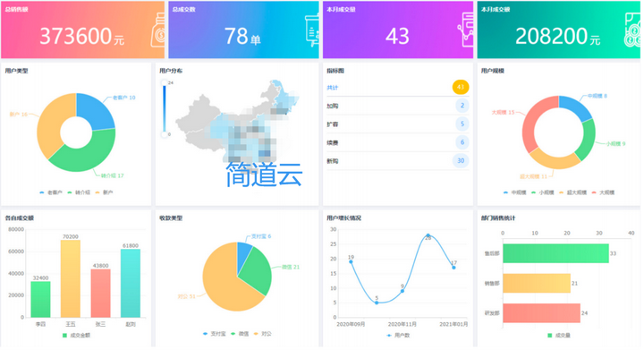Viewport: 644px width, 350px height.
Task: Toggle 对公 legend entry in 收款类型 chart
Action: click(263, 334)
